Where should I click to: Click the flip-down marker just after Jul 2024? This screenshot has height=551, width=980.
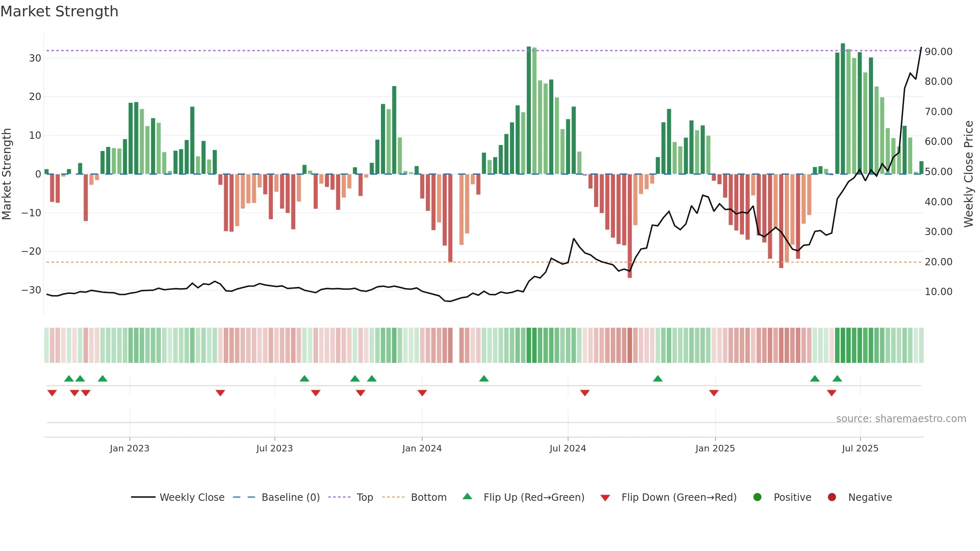[585, 393]
